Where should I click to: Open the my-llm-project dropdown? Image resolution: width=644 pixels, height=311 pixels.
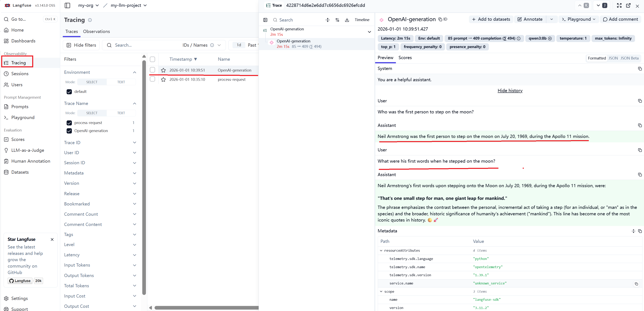click(x=129, y=5)
